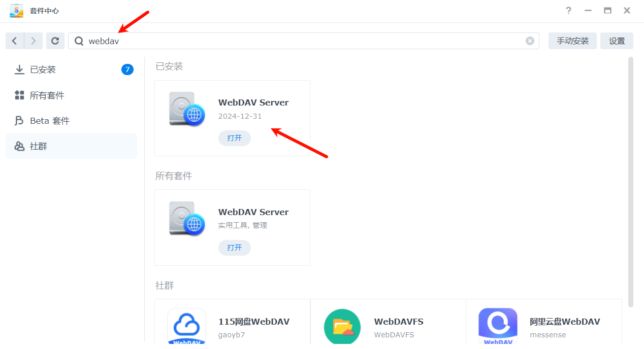This screenshot has height=349, width=644.
Task: Click the WebDAVFS package title
Action: point(399,322)
